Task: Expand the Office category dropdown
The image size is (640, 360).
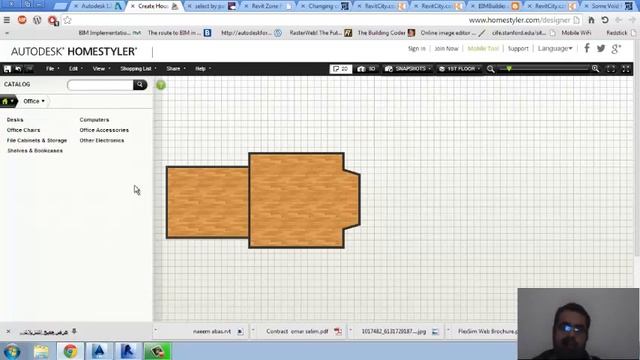Action: tap(33, 101)
